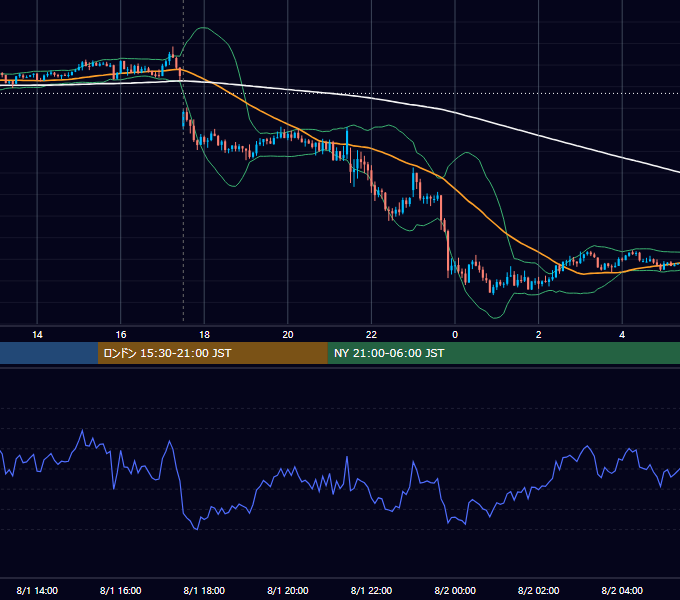Click the hour label 20 on time axis

[x=288, y=335]
